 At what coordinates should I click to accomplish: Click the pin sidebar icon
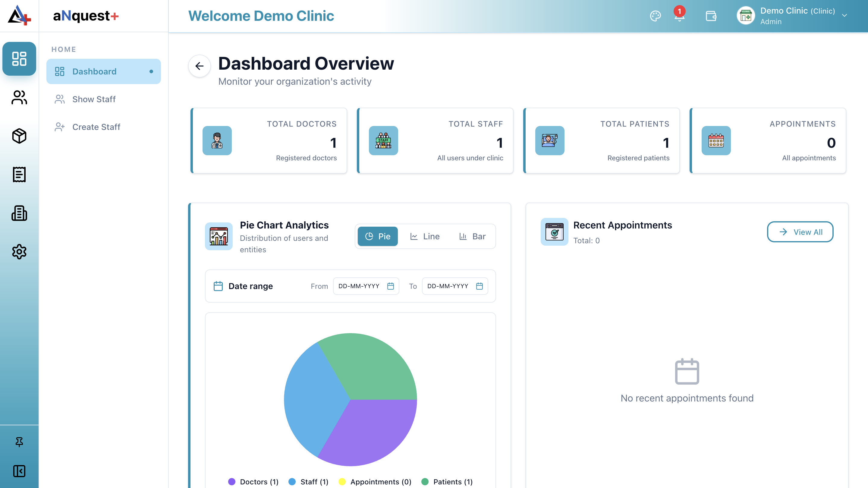coord(19,442)
